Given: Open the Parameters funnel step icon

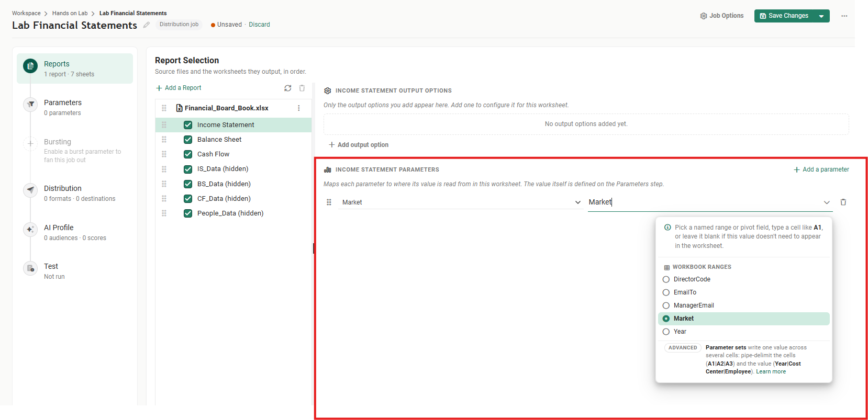Looking at the screenshot, I should [30, 104].
